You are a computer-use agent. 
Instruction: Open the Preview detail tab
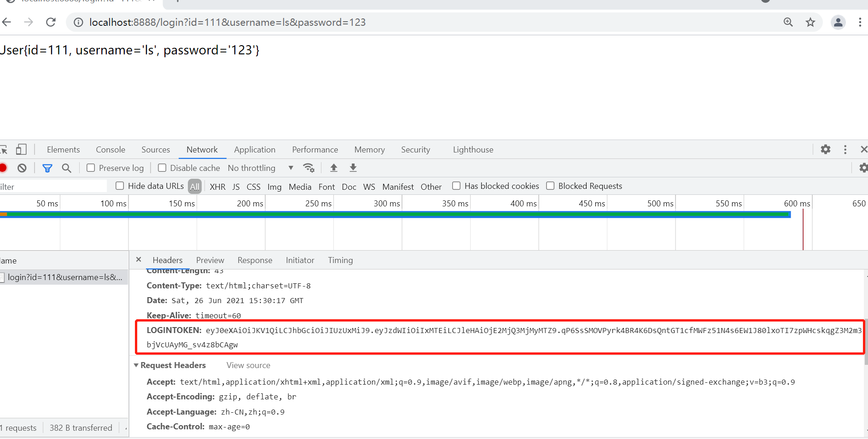pos(210,260)
